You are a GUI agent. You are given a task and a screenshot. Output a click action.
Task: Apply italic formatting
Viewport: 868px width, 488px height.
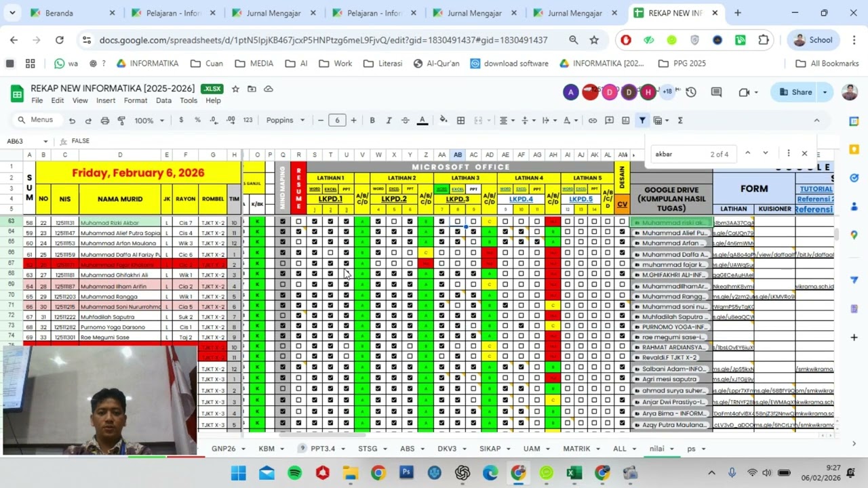coord(389,121)
